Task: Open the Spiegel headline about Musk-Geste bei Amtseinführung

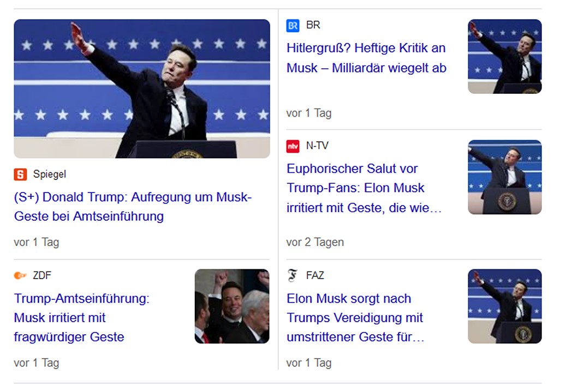Action: (133, 207)
